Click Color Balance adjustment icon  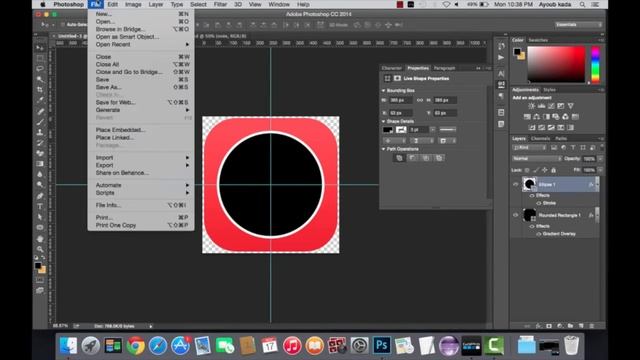[x=537, y=117]
